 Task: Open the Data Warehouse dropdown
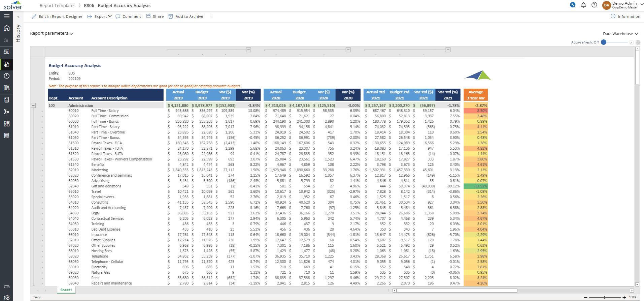click(620, 34)
